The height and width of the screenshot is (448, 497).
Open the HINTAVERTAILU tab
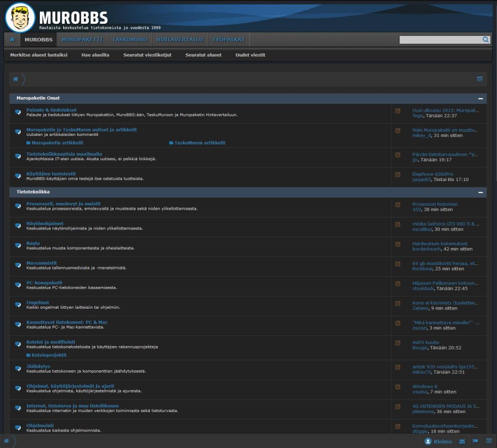(180, 40)
